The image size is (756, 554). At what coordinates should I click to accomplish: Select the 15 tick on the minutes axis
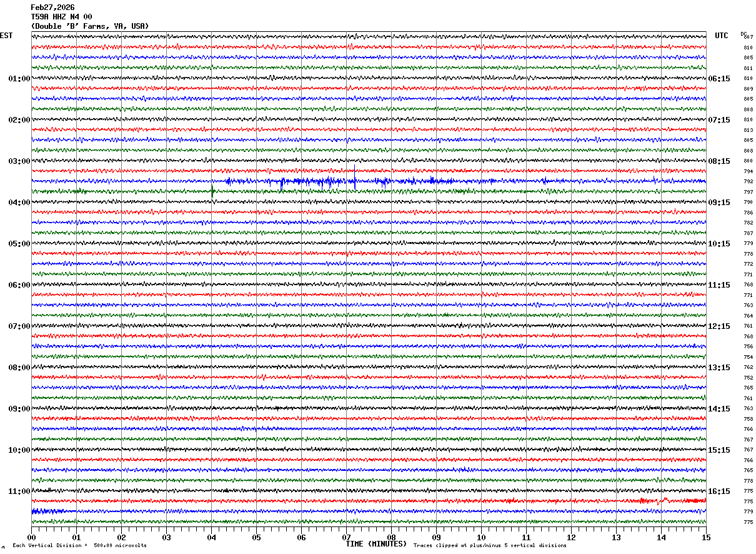point(705,537)
